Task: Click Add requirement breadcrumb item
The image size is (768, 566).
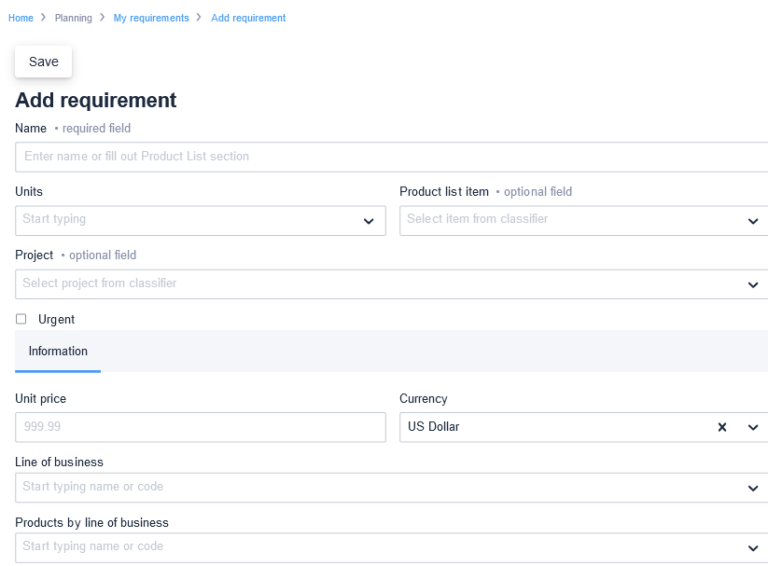Action: point(248,18)
